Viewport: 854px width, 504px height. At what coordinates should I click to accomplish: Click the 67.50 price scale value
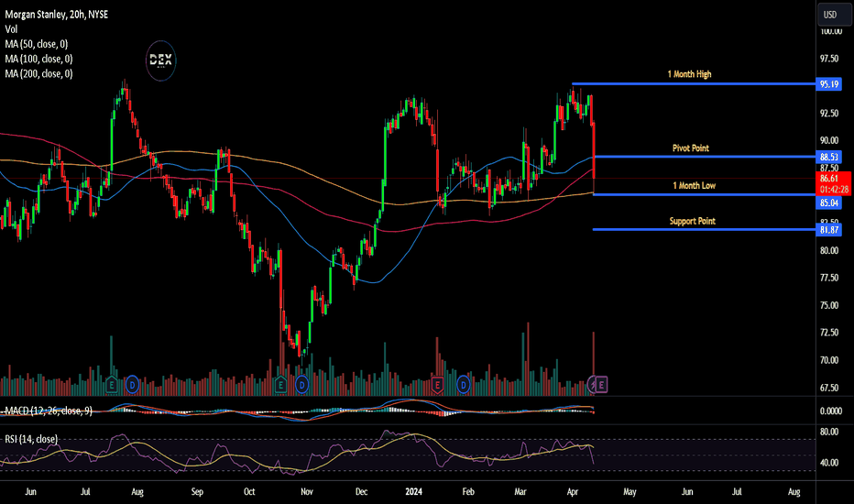[x=829, y=388]
